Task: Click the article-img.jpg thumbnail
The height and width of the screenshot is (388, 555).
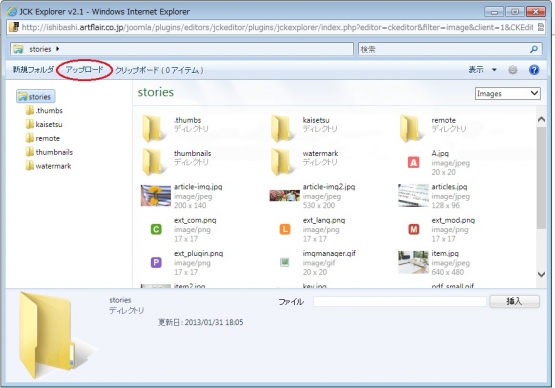Action: point(156,195)
